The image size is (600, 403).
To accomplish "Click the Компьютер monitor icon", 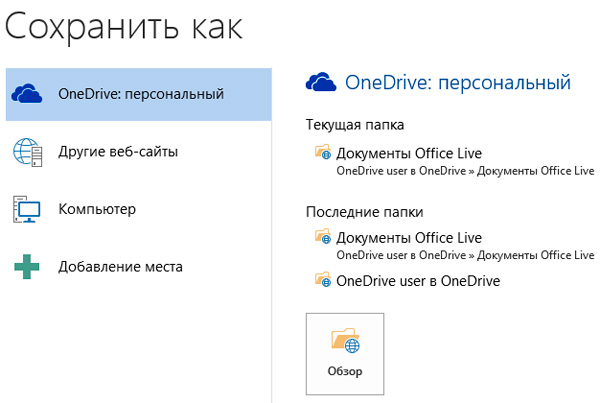I will pyautogui.click(x=27, y=209).
